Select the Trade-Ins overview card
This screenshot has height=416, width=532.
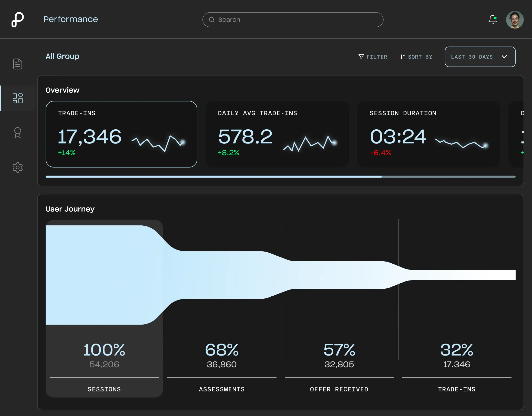121,134
